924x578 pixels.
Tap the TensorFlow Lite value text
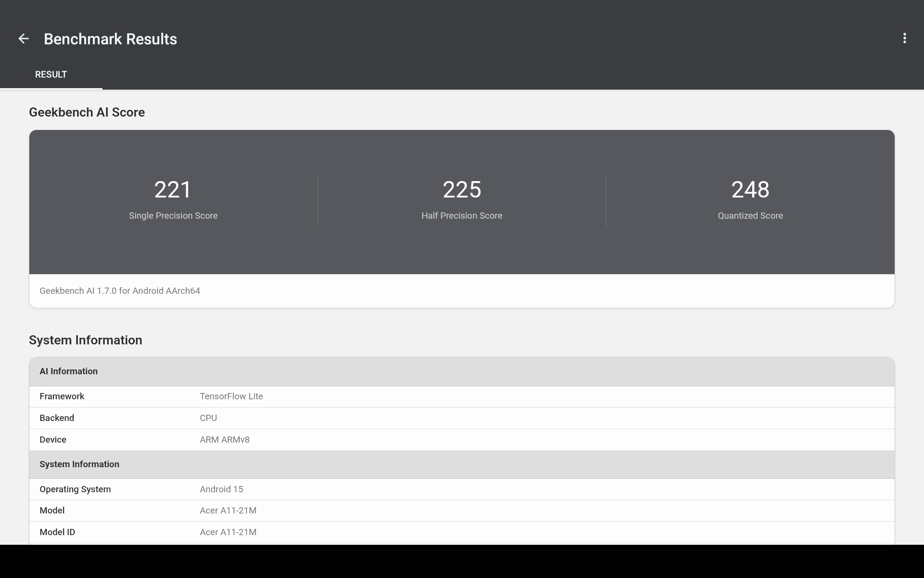pyautogui.click(x=231, y=396)
